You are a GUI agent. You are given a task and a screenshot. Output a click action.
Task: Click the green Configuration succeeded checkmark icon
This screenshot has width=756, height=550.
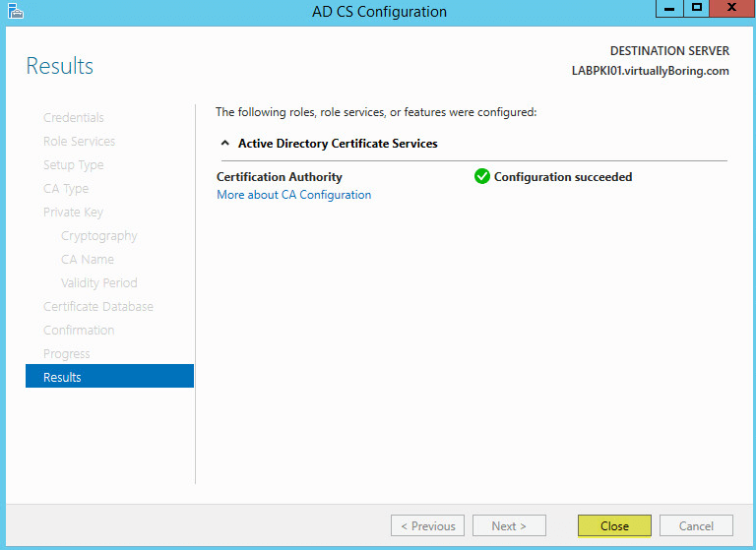click(x=481, y=176)
